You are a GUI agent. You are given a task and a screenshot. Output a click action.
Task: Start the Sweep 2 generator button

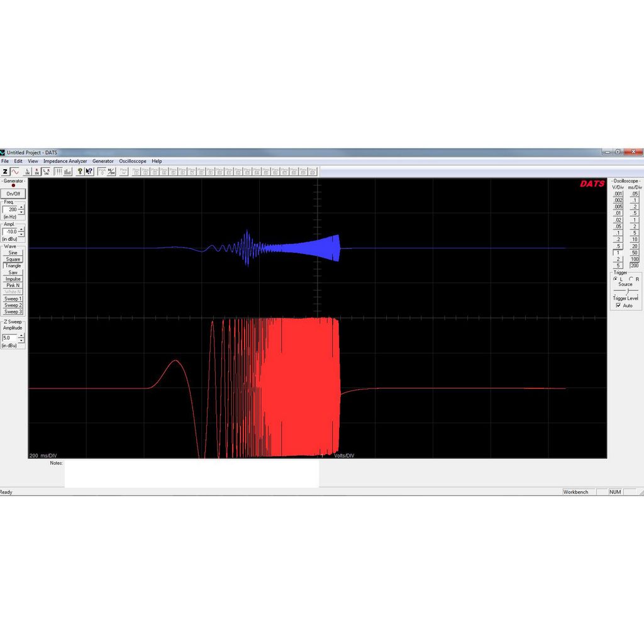click(x=13, y=305)
